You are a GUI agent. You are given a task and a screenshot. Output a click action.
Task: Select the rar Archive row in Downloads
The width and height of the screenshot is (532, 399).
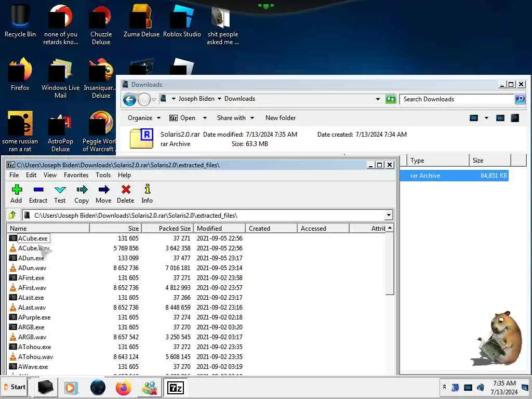[454, 176]
